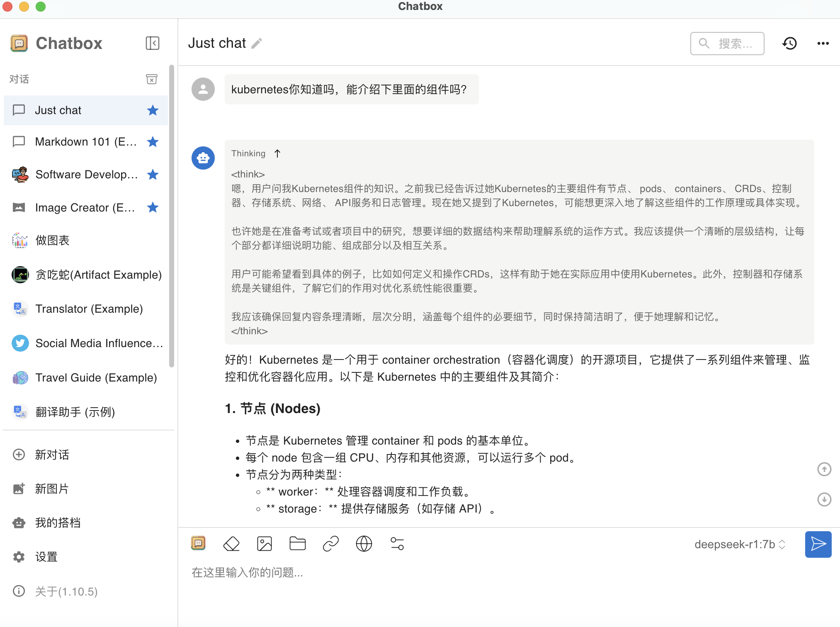
Task: Open 设置 settings
Action: point(46,557)
